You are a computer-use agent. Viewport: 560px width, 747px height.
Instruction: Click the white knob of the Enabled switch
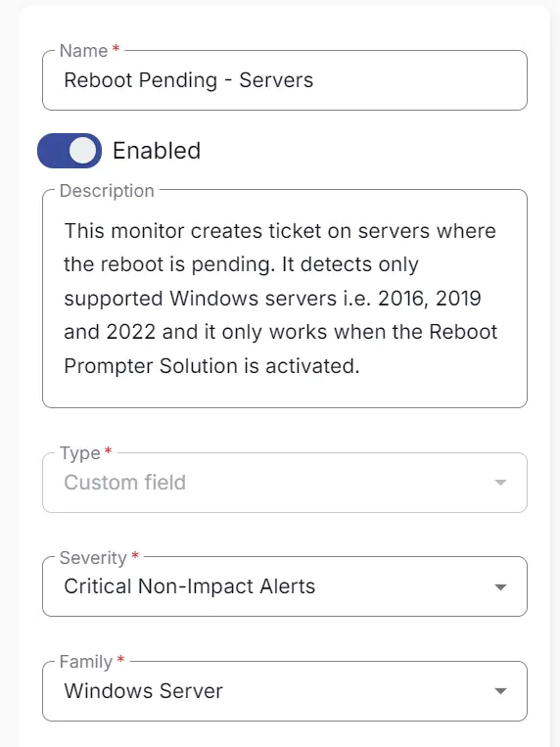tap(83, 151)
